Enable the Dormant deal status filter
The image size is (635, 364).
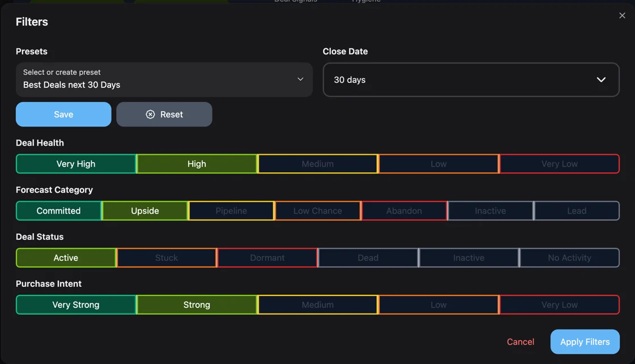(267, 257)
